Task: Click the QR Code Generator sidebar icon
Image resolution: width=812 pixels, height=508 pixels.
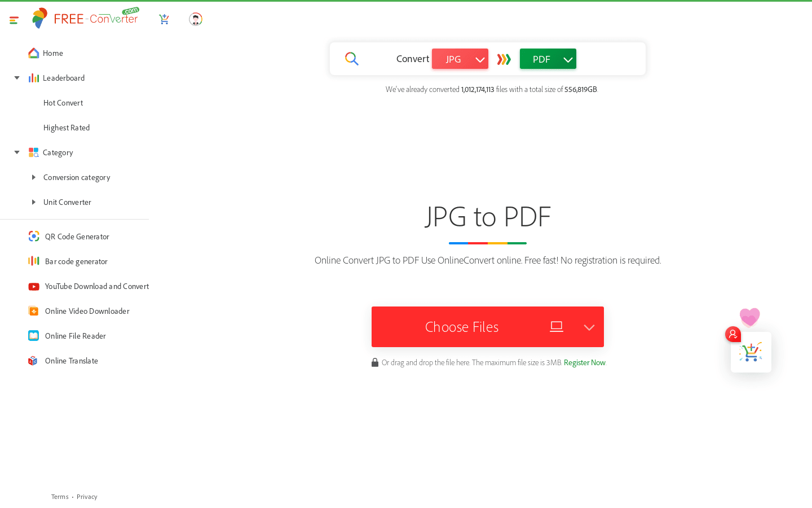Action: tap(34, 236)
